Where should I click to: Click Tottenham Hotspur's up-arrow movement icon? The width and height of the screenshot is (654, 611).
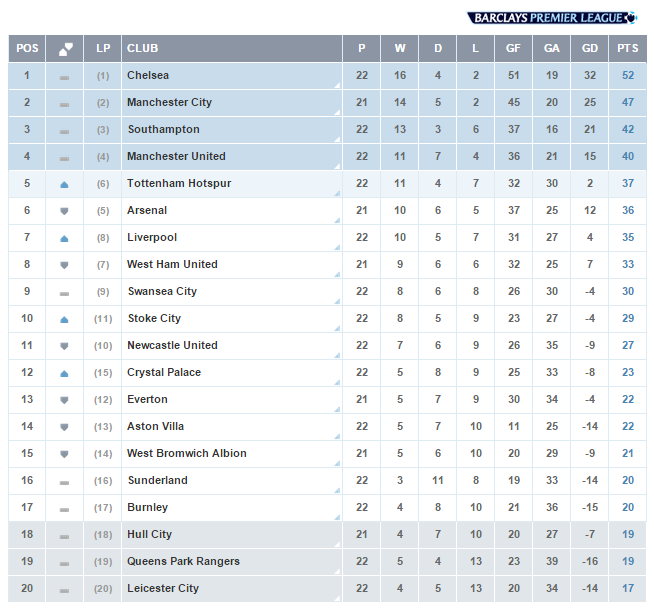pyautogui.click(x=65, y=184)
